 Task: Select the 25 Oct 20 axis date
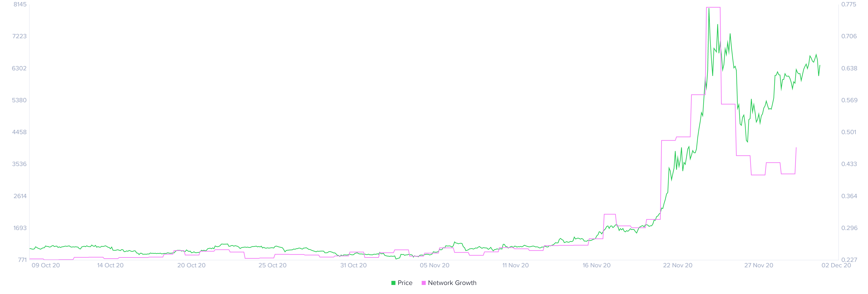(x=272, y=265)
